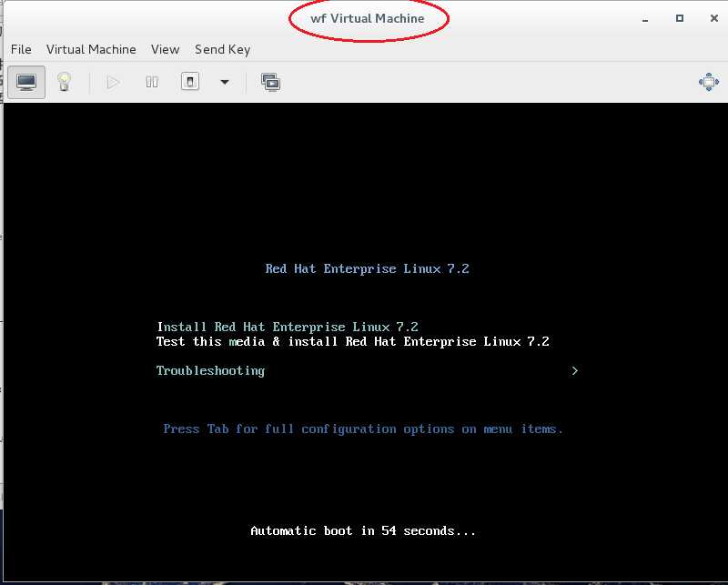Screen dimensions: 728x585
Task: Power on the virtual machine
Action: point(113,82)
